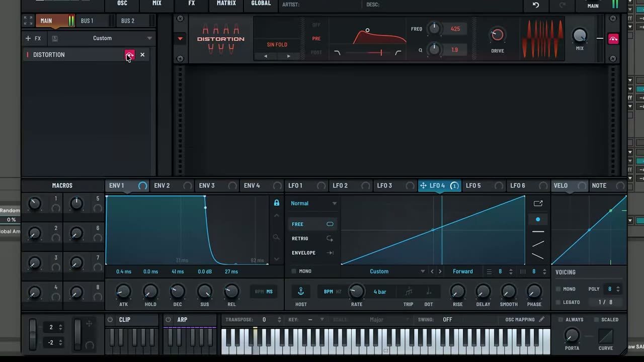This screenshot has width=644, height=362.
Task: Open the LFO Forward direction selector
Action: pos(463,271)
